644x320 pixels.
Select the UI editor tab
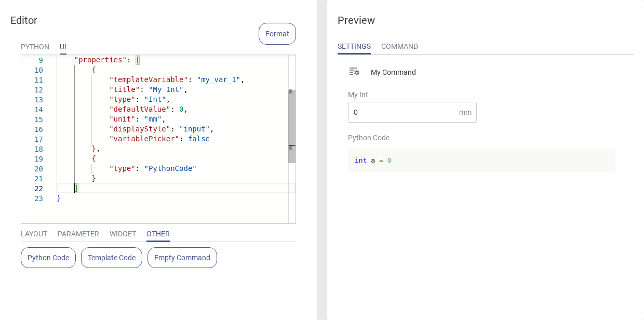(x=63, y=47)
